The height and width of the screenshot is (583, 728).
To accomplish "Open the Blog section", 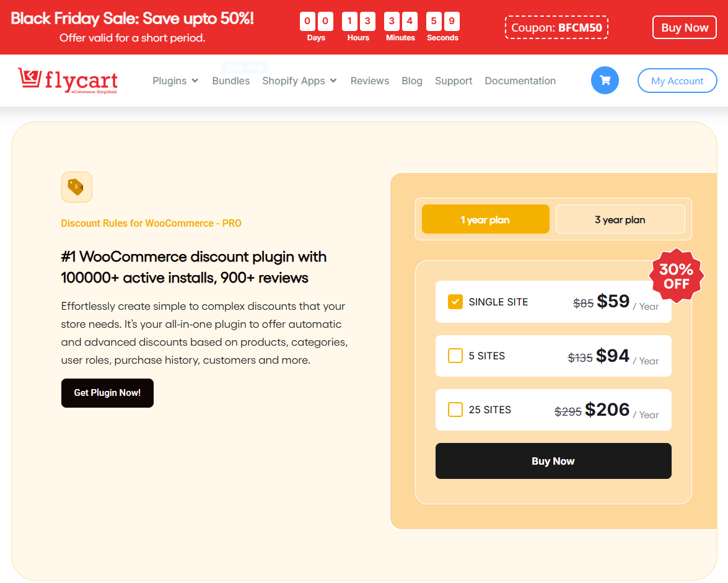I will click(412, 81).
